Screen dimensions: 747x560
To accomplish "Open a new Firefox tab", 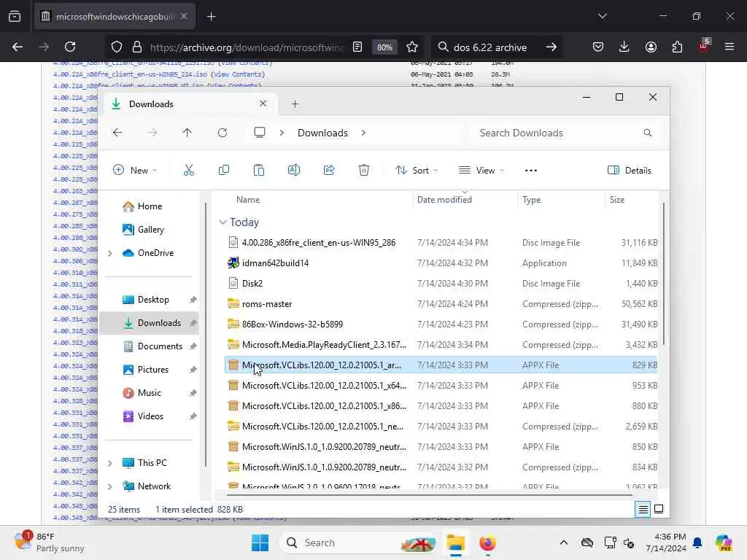I will click(212, 17).
